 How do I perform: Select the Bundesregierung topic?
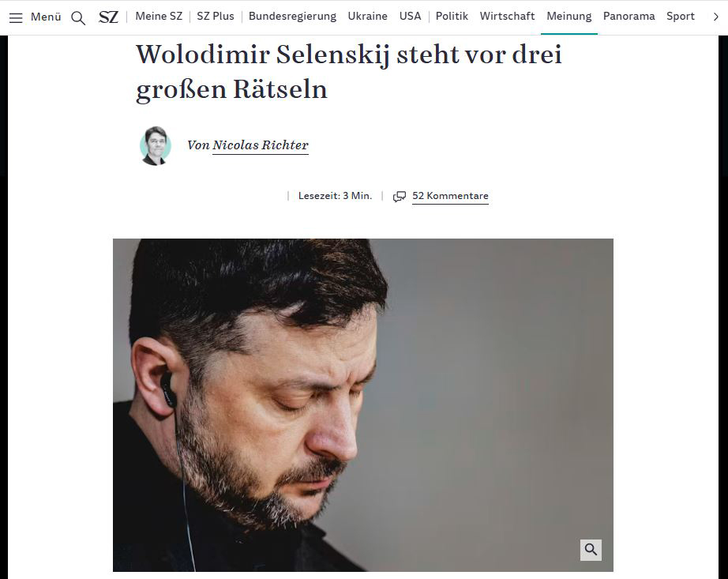pyautogui.click(x=292, y=17)
